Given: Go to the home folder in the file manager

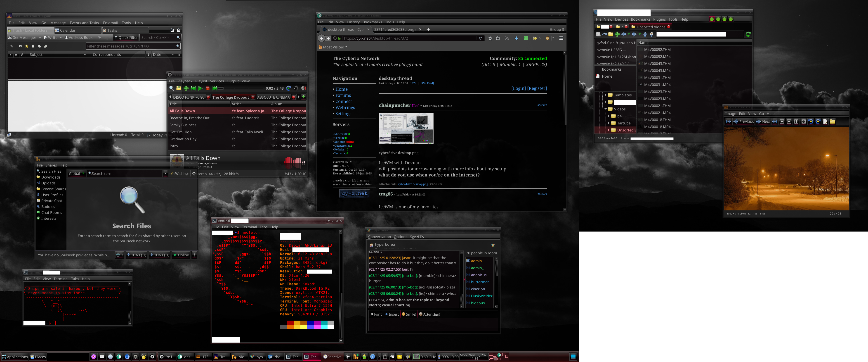Looking at the screenshot, I should coord(651,34).
